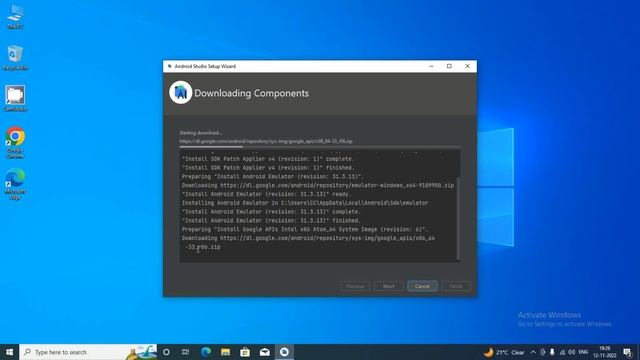Open Microsoft Store from the taskbar
The height and width of the screenshot is (360, 640).
point(245,352)
